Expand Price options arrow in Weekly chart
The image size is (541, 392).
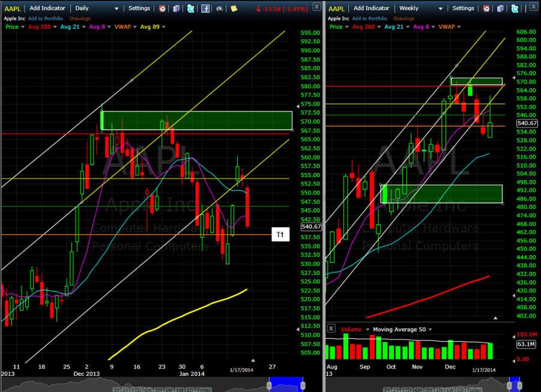pos(346,27)
